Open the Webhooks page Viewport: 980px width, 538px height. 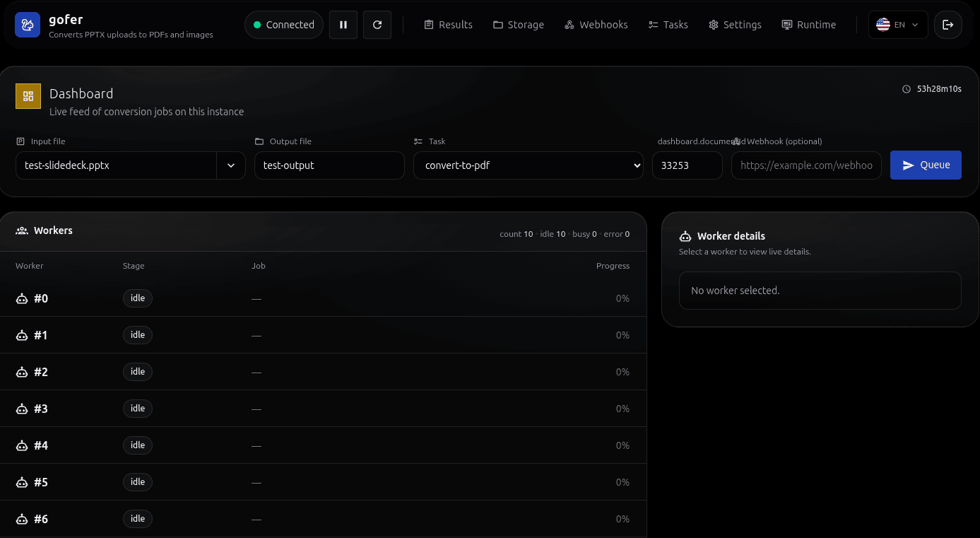point(596,25)
